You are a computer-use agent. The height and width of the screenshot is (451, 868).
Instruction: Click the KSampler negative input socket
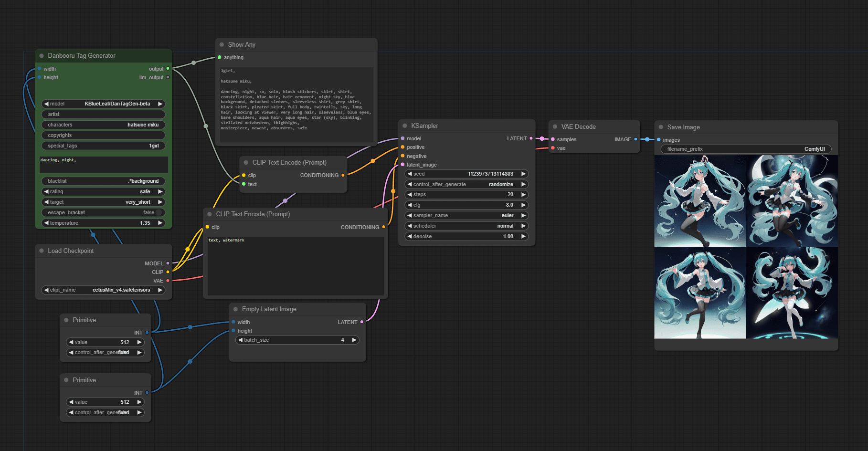click(x=402, y=156)
